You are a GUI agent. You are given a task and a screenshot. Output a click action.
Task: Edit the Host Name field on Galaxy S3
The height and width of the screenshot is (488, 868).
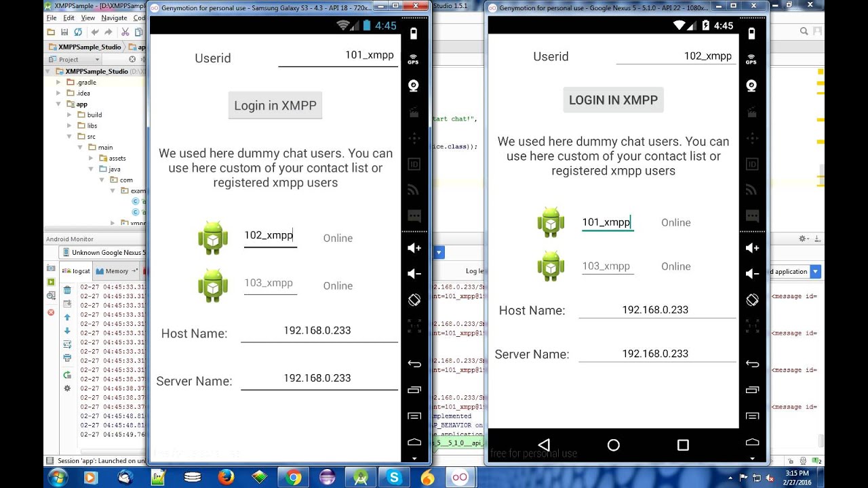(x=319, y=332)
